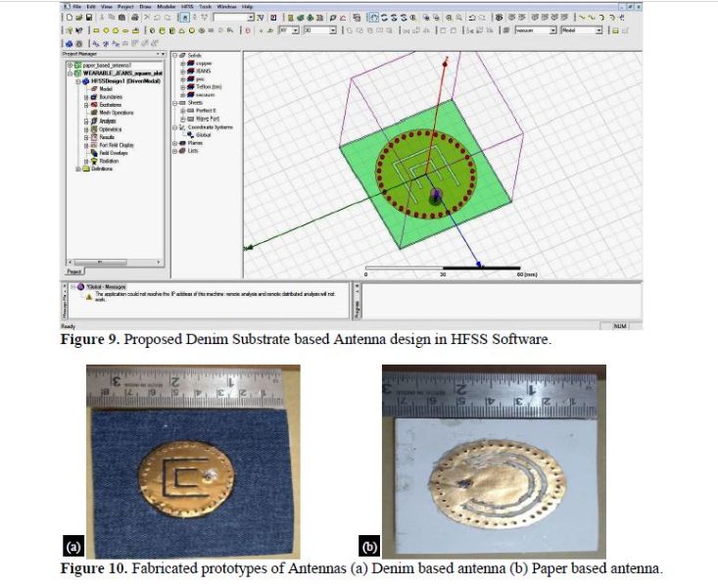Open the Model dropdown in the toolbar
This screenshot has width=718, height=588.
pos(598,30)
